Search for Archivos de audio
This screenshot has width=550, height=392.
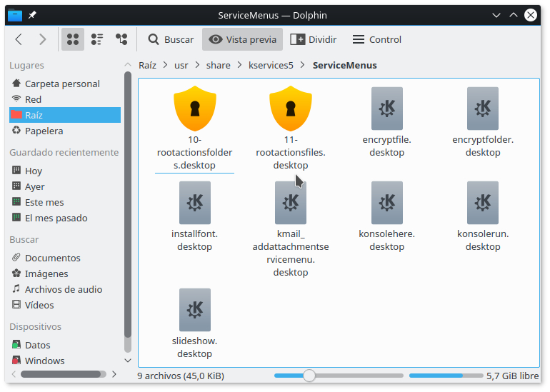65,289
